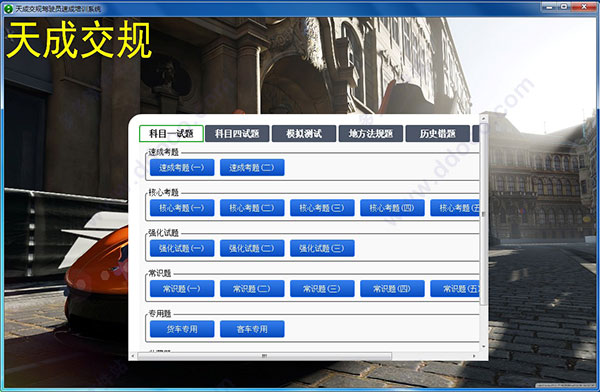The height and width of the screenshot is (392, 600).
Task: Open the 模拟测试 tab
Action: tap(304, 134)
